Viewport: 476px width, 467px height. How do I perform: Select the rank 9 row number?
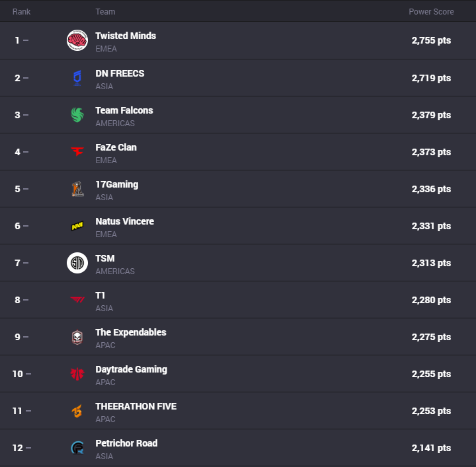18,337
